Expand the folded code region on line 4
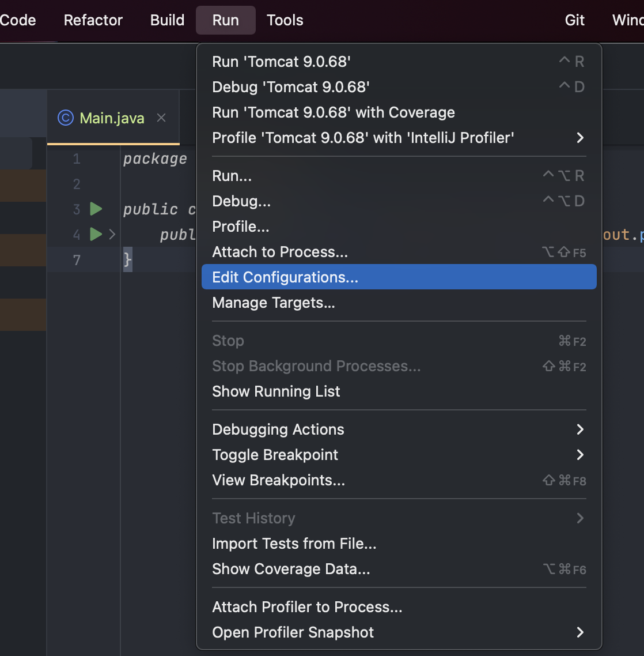 point(112,234)
